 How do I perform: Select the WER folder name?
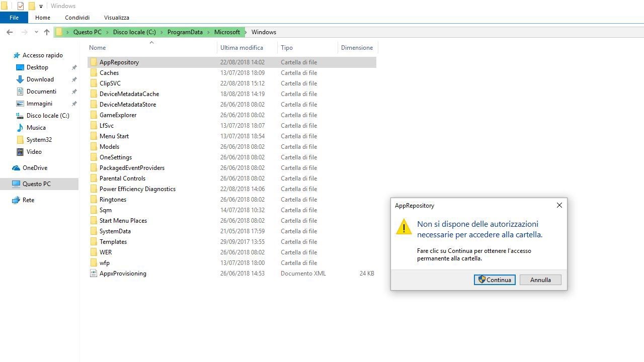pos(106,252)
